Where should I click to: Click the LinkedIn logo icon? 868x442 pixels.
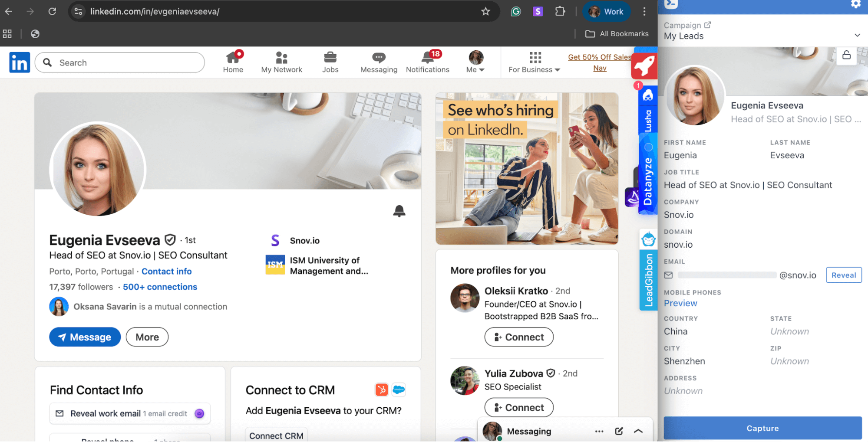tap(20, 62)
